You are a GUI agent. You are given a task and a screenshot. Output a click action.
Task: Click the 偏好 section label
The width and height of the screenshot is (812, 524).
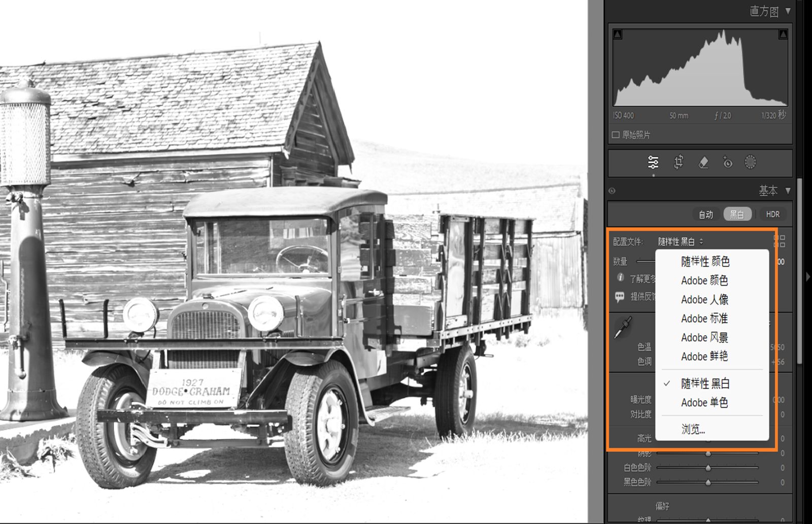pos(662,506)
